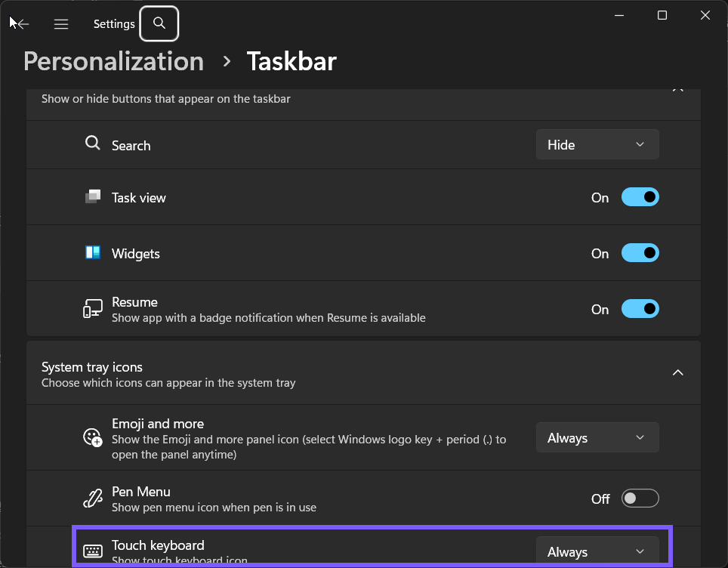Switch off the Resume toggle
Image resolution: width=728 pixels, height=568 pixels.
[640, 309]
